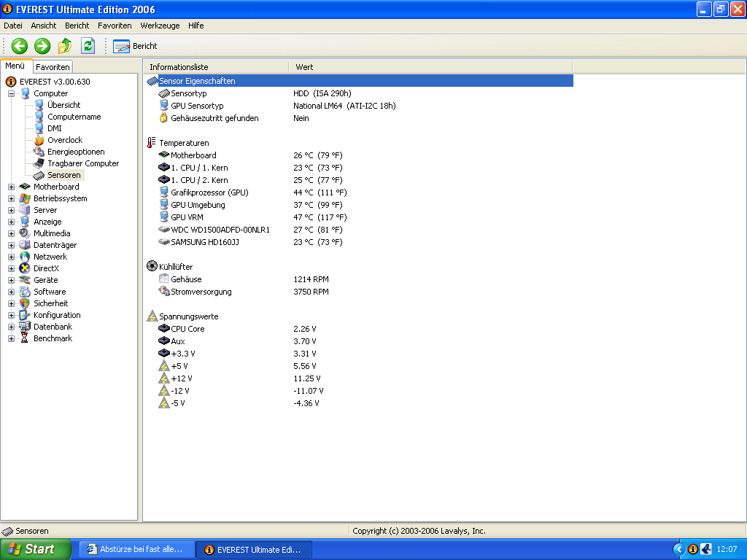Click the Tragbarer Computer laptop icon

pos(39,163)
